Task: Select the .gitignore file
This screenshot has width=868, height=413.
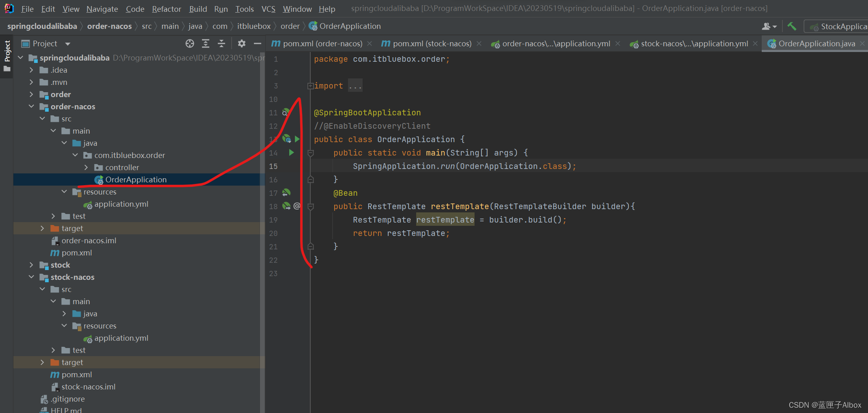Action: click(67, 399)
